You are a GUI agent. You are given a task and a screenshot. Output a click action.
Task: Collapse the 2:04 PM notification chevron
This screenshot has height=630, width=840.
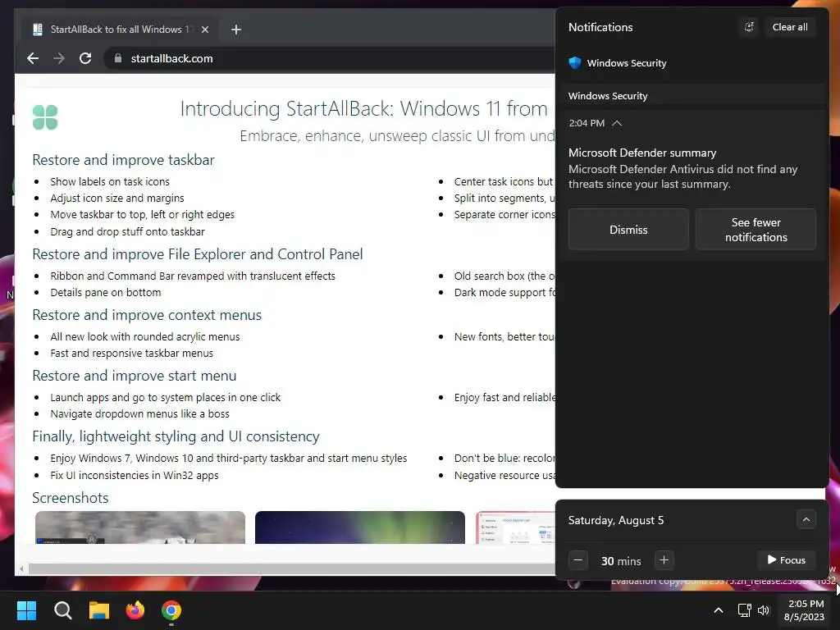(x=617, y=123)
